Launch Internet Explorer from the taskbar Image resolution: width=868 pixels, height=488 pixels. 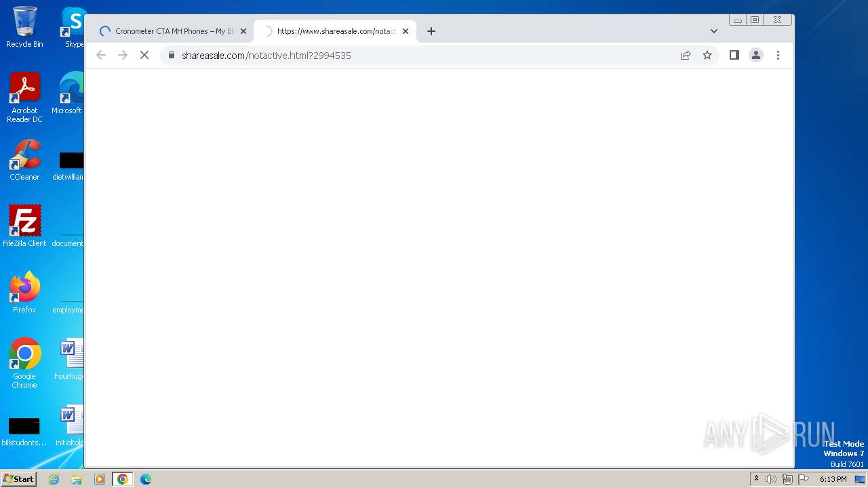tap(54, 479)
